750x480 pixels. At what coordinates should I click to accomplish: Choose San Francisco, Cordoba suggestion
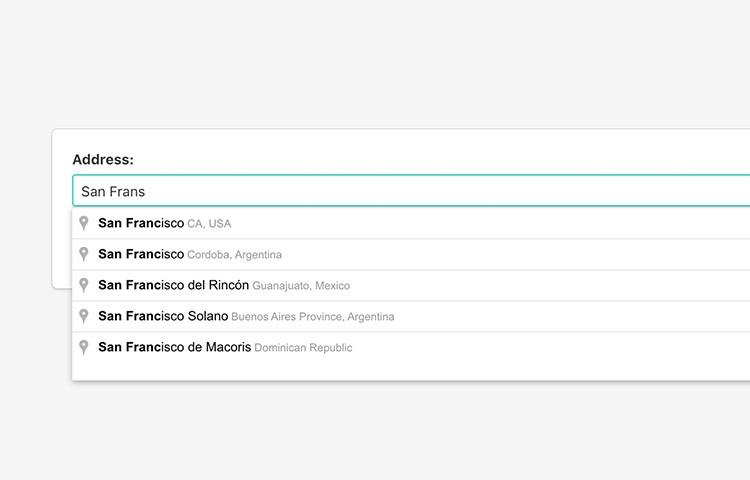411,254
